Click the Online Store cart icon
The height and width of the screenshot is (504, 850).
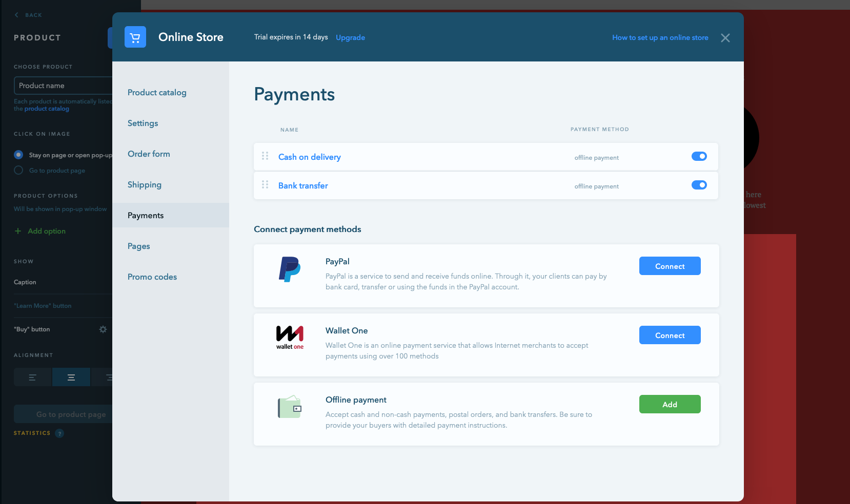[135, 37]
